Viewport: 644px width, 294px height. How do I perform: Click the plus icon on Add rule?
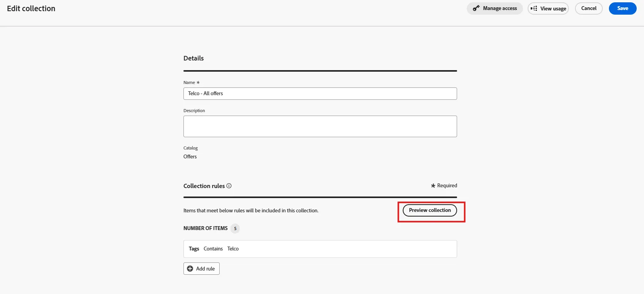tap(190, 269)
